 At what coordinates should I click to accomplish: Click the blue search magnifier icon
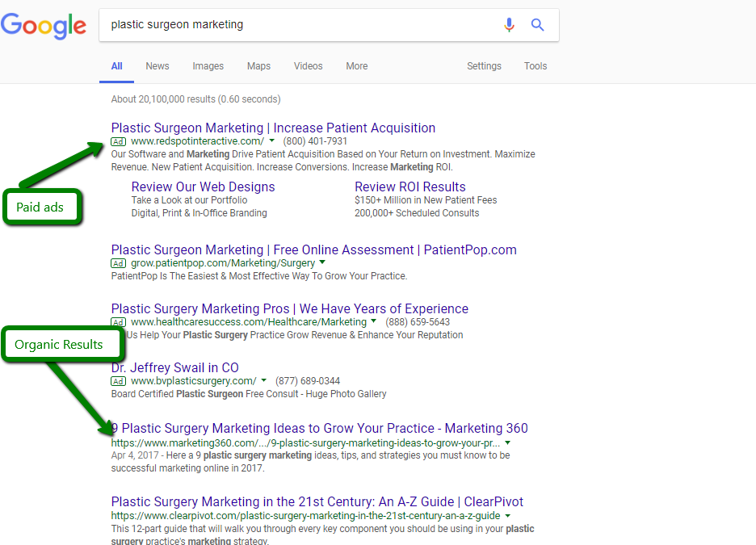coord(538,24)
